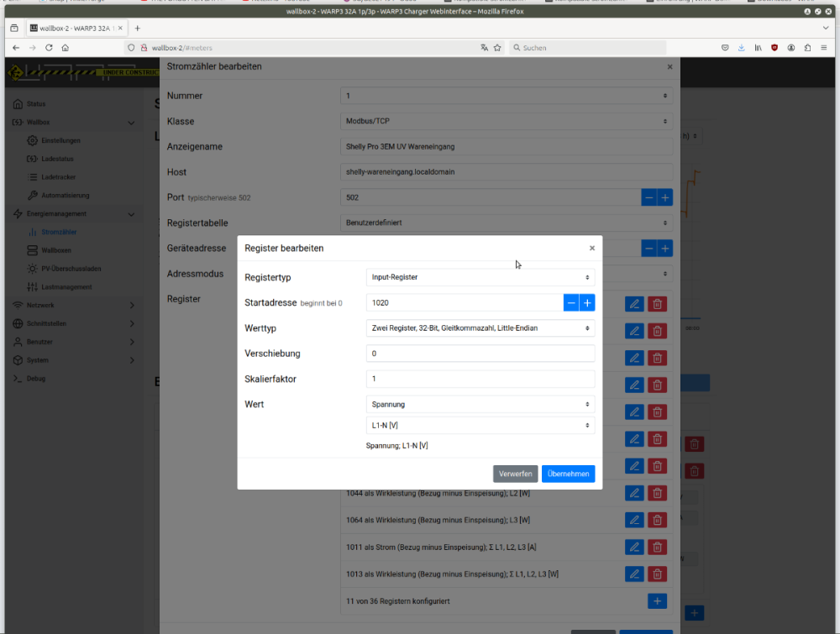The width and height of the screenshot is (840, 634).
Task: Close the Register bearbeiten dialog
Action: (592, 249)
